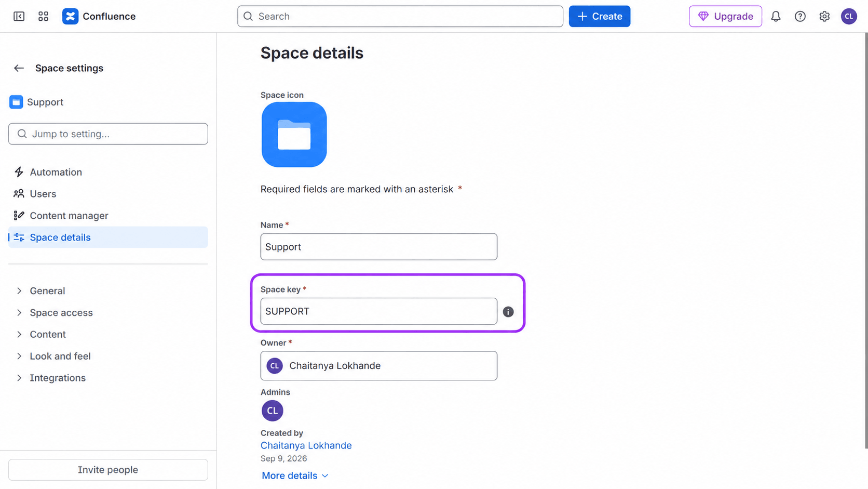Click Invite people button
Viewport: 868px width, 489px height.
click(108, 470)
